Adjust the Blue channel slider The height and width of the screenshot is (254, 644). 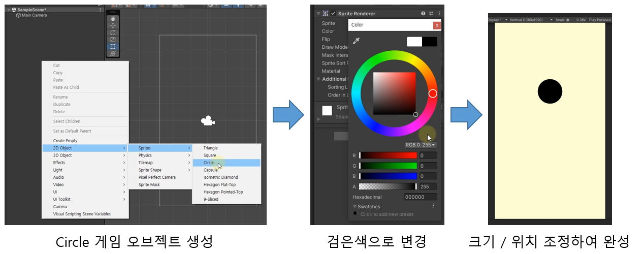coord(388,176)
